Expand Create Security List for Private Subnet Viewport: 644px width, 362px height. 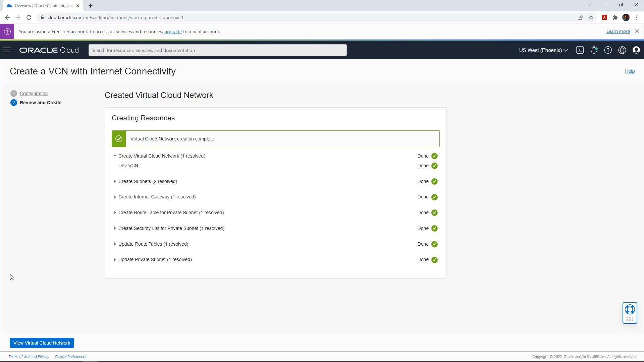(x=115, y=228)
